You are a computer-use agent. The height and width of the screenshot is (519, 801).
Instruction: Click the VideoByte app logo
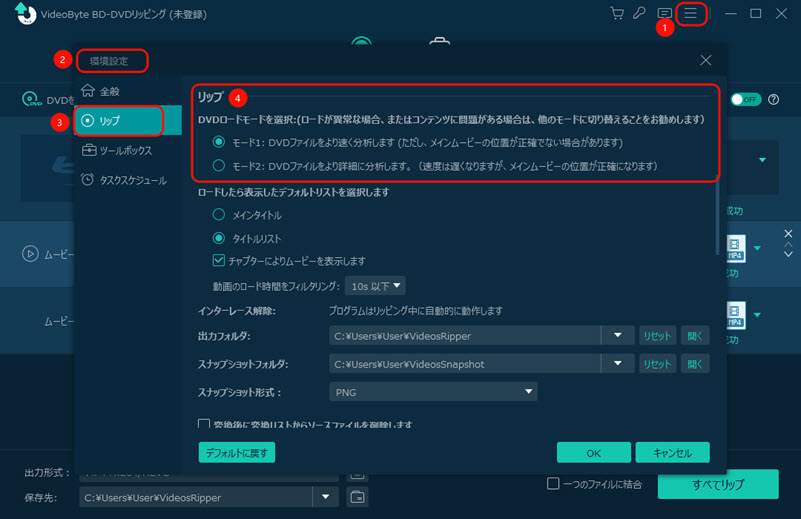click(x=26, y=14)
